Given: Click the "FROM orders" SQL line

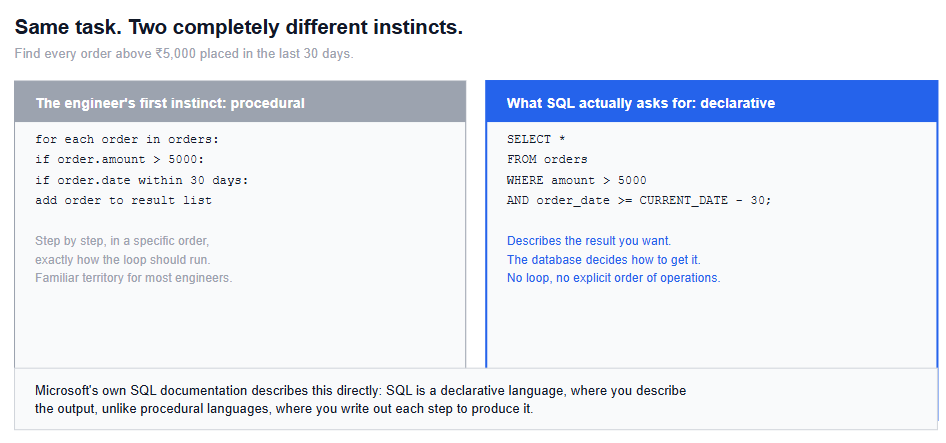Looking at the screenshot, I should click(547, 160).
